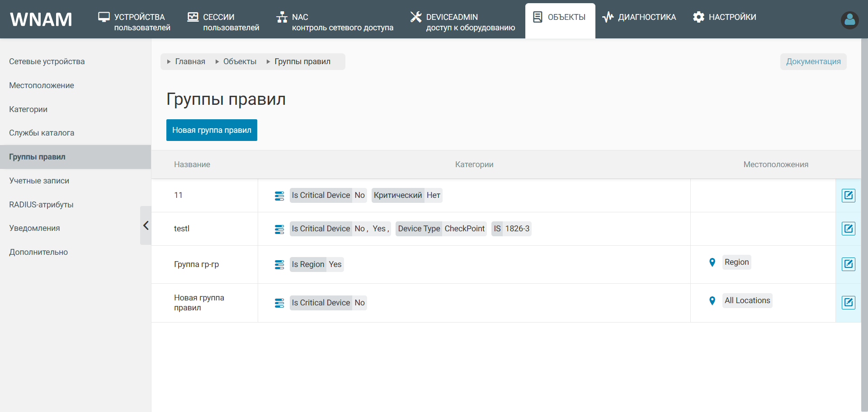
Task: Click the category list icon in testl row
Action: [279, 229]
